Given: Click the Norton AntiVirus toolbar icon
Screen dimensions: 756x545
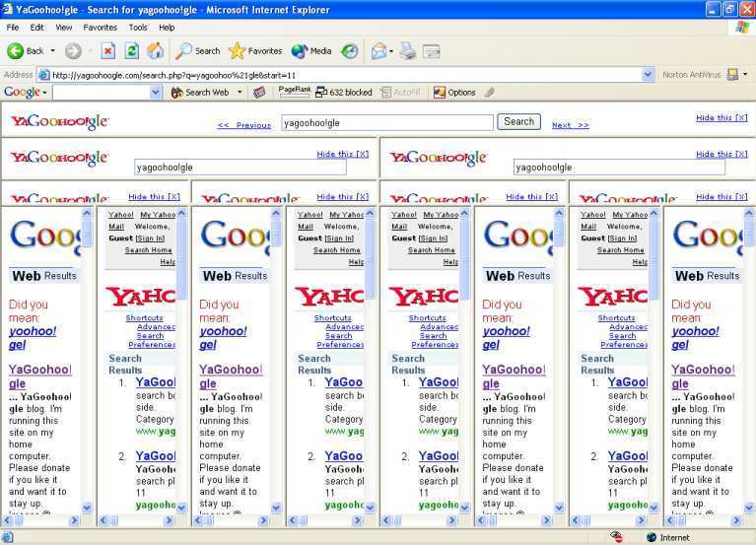Looking at the screenshot, I should (x=732, y=74).
